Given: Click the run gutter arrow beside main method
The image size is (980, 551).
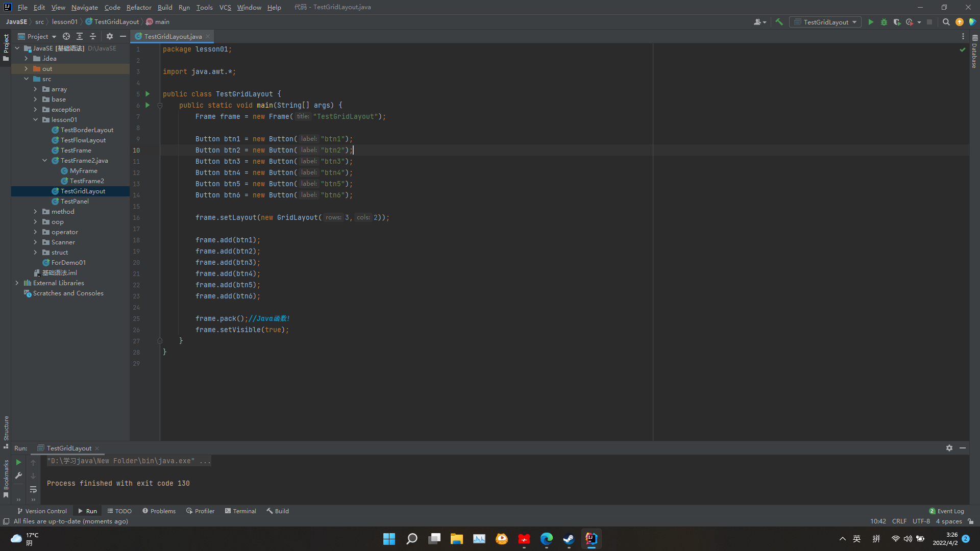Looking at the screenshot, I should click(x=148, y=105).
